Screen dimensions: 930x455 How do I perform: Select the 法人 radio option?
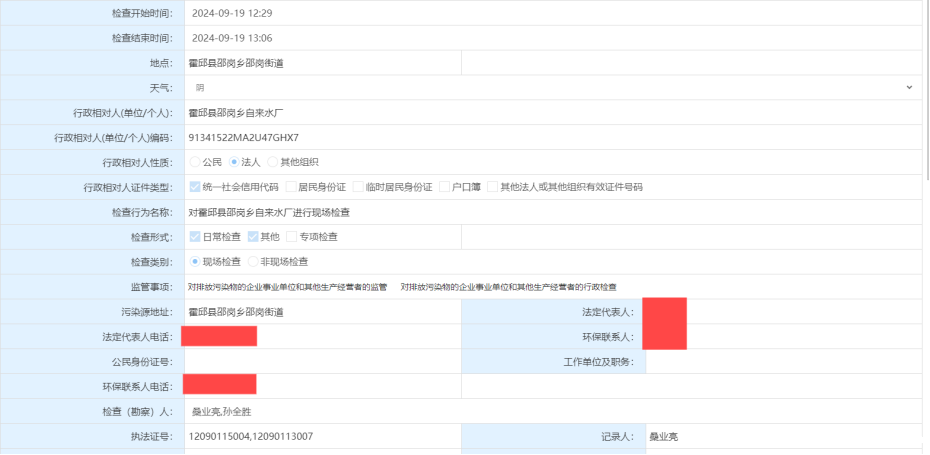234,162
